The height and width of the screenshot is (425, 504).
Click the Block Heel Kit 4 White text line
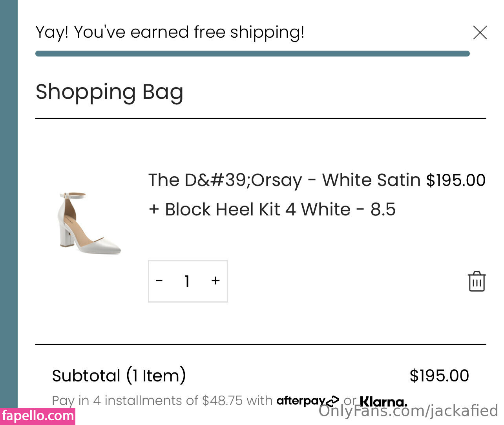tap(272, 210)
